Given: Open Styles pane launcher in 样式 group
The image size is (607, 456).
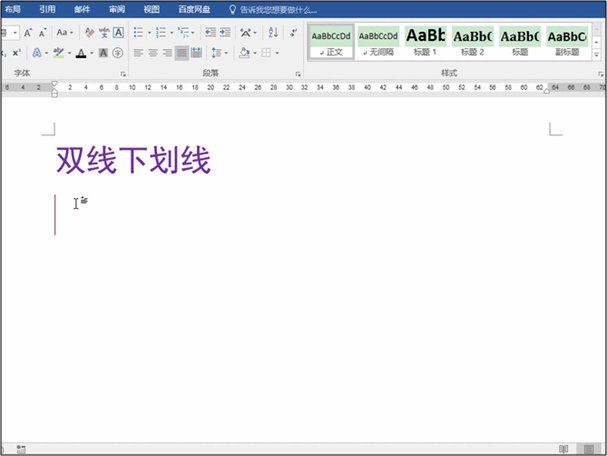Looking at the screenshot, I should click(x=601, y=74).
